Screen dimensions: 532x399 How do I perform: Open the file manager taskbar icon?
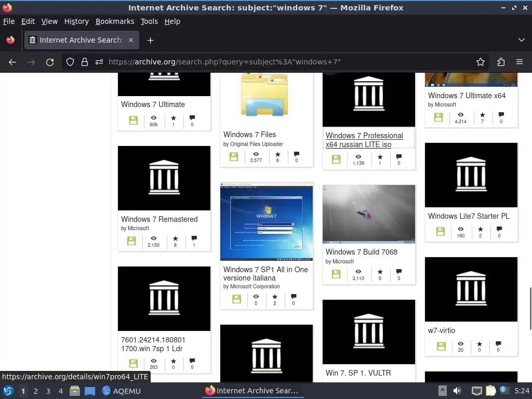tap(75, 391)
